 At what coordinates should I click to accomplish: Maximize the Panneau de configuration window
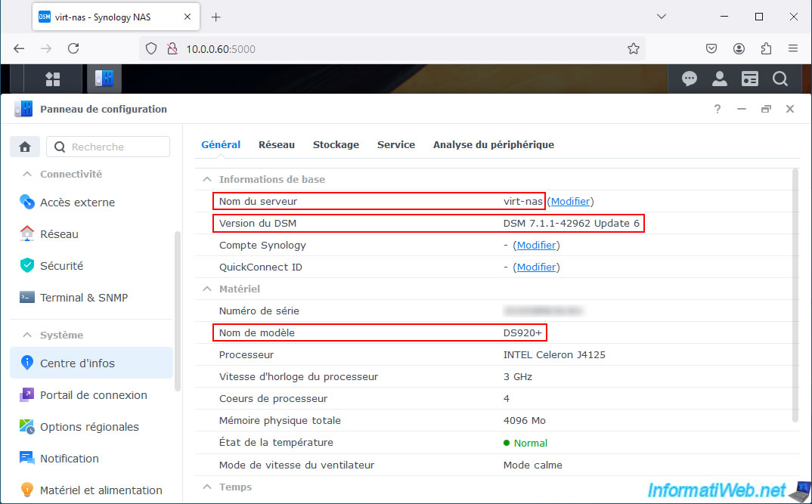766,109
